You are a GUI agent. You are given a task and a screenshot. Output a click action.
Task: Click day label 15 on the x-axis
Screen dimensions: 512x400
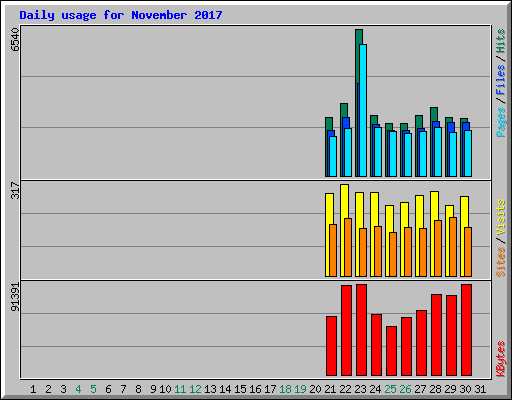coord(240,389)
